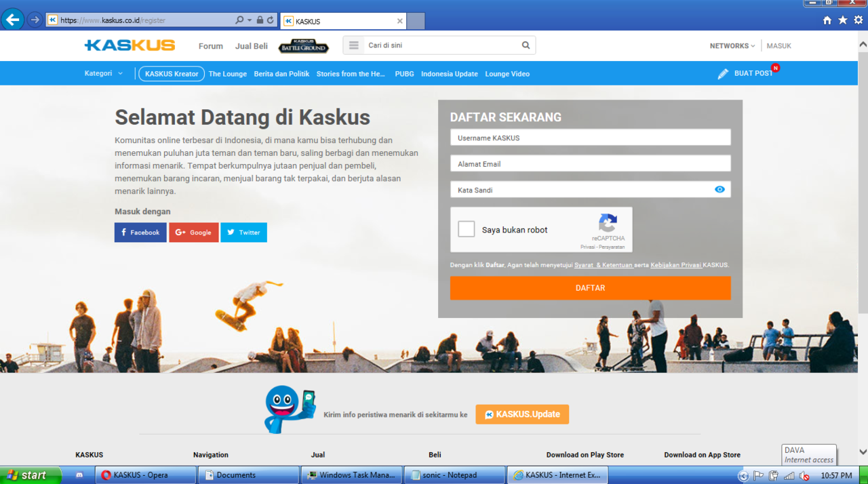Click the MASUK login link
Screen dimensions: 868x484
click(778, 46)
